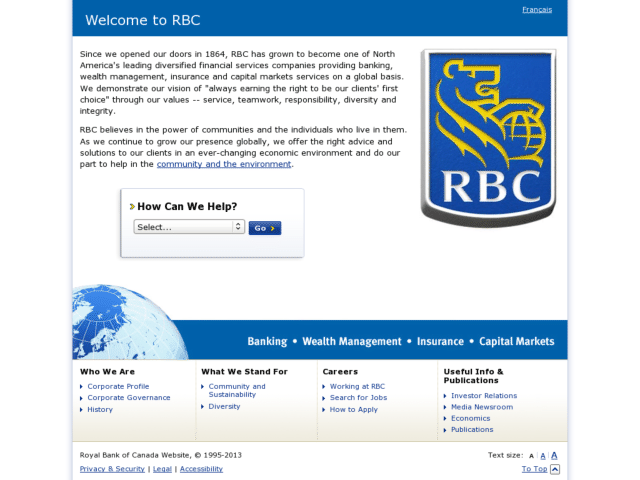640x480 pixels.
Task: Open the community and the environment link
Action: click(224, 164)
